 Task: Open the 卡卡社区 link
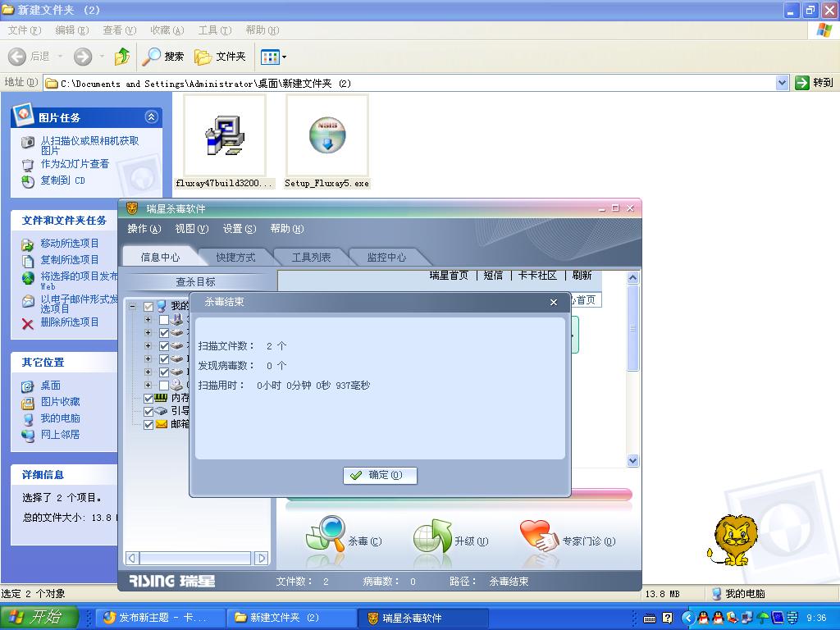[537, 276]
